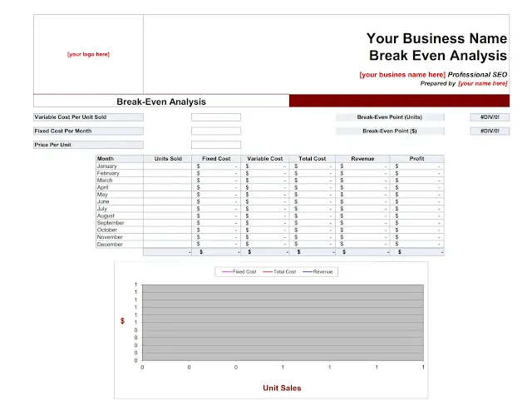532x411 pixels.
Task: Click the [your name here] placeholder
Action: [x=482, y=83]
